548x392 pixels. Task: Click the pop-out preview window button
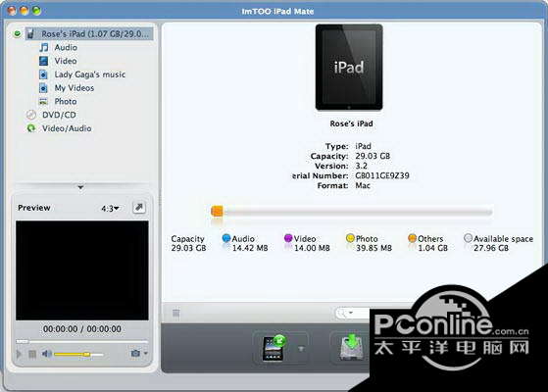(x=139, y=208)
